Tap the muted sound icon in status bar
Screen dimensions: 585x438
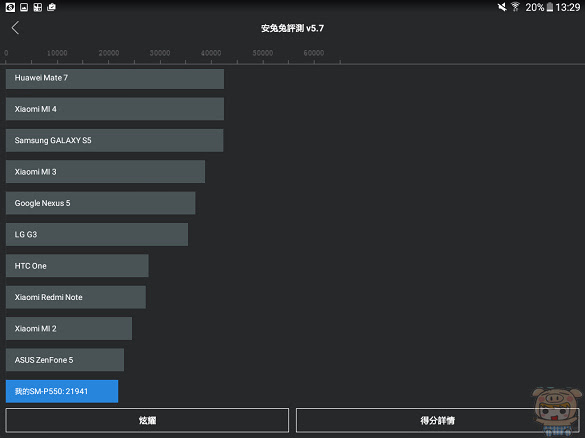pos(502,7)
